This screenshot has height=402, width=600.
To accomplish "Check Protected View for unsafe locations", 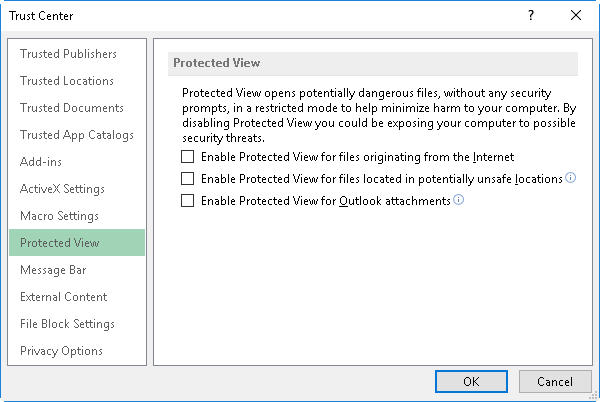I will click(187, 179).
